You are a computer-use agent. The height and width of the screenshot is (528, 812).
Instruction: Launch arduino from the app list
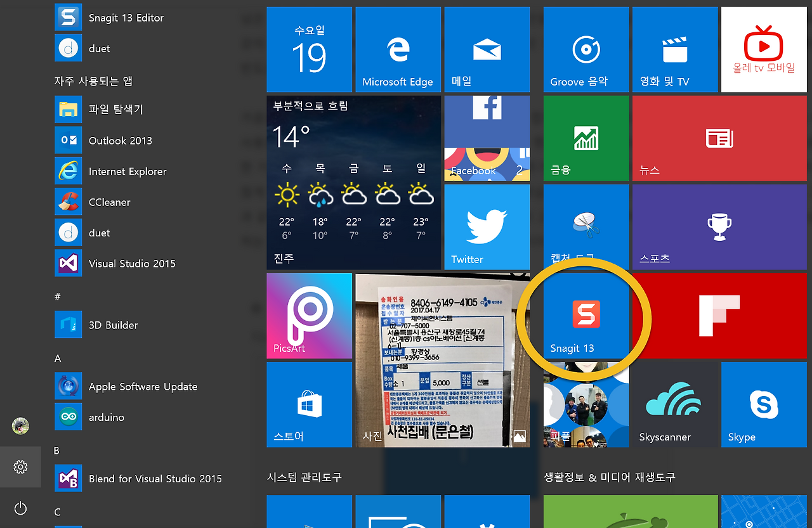tap(90, 417)
